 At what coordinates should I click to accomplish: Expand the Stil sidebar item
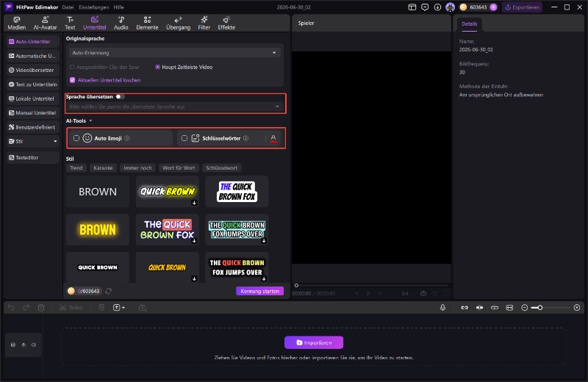pos(33,141)
